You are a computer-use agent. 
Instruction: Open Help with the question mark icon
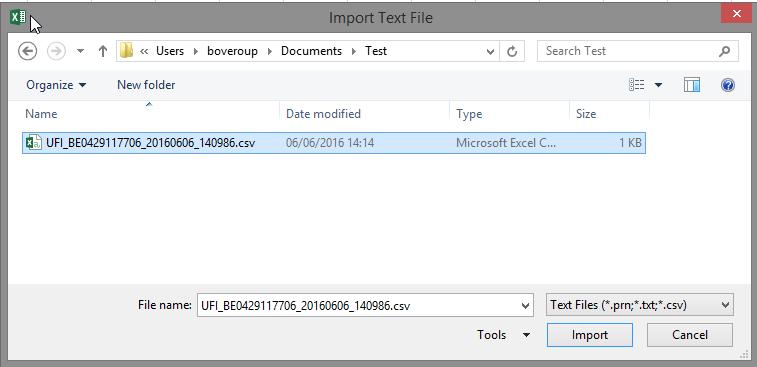coord(728,85)
